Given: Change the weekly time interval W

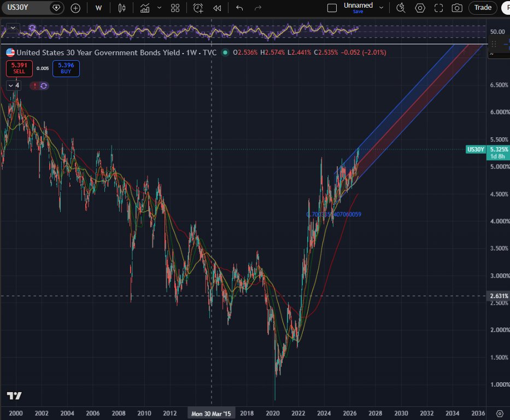Looking at the screenshot, I should point(98,8).
